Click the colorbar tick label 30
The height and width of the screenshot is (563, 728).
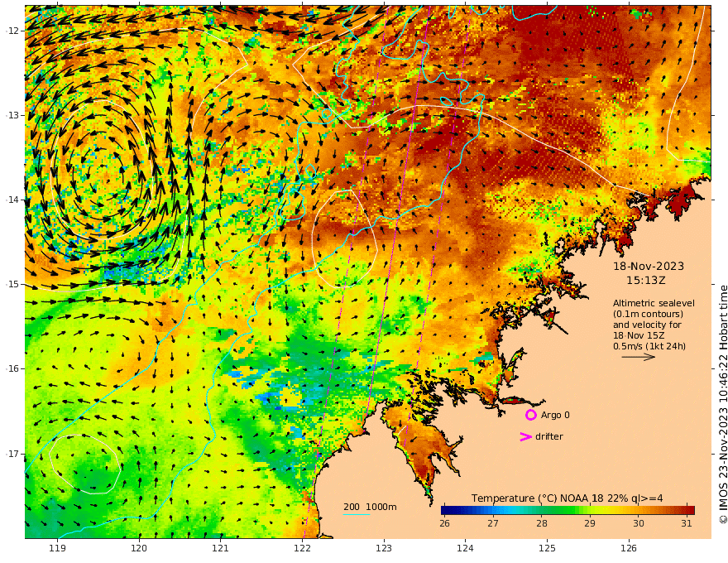click(x=639, y=523)
